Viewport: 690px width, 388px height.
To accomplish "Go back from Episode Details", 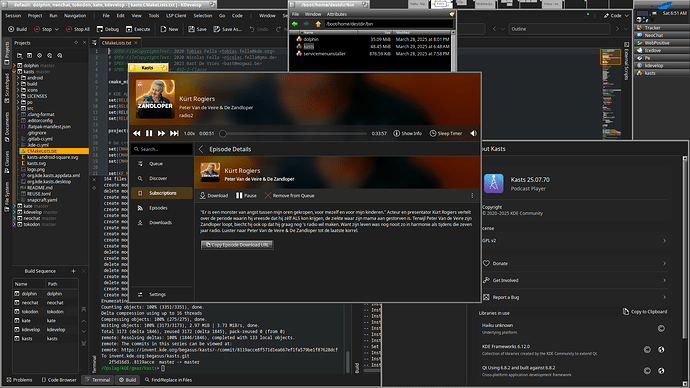I will click(x=201, y=149).
